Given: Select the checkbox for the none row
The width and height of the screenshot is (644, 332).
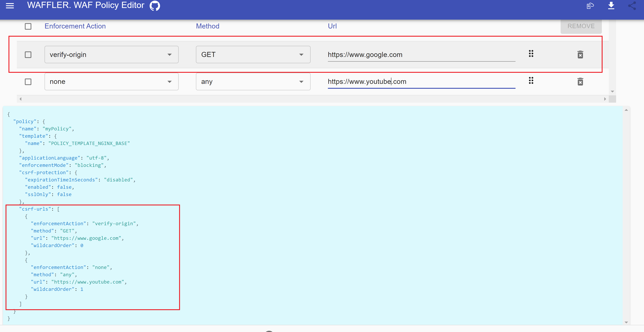Looking at the screenshot, I should pos(28,82).
